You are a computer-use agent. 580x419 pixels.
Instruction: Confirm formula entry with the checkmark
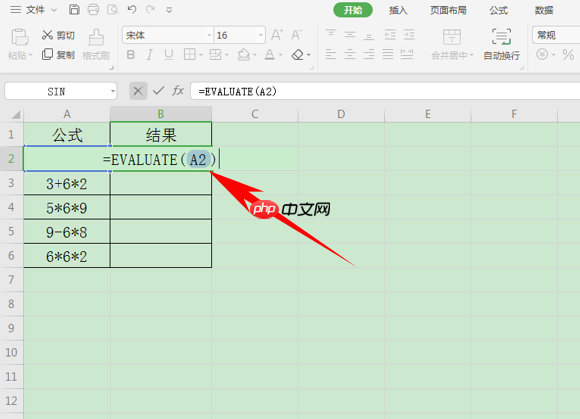[x=158, y=91]
